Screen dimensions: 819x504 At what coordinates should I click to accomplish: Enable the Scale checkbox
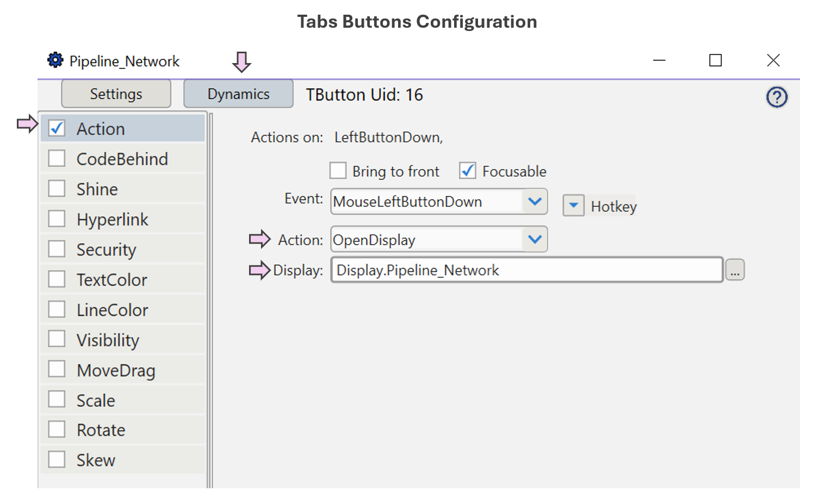57,399
